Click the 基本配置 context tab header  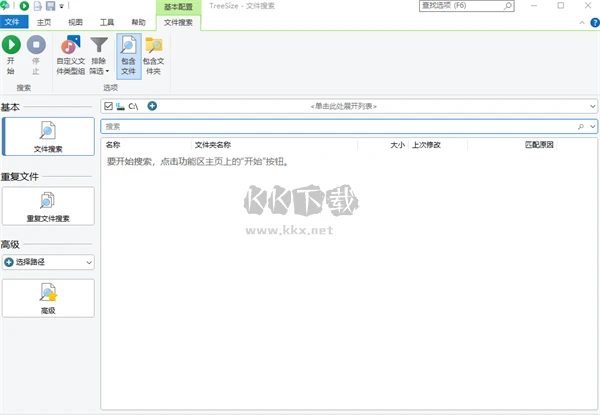pyautogui.click(x=178, y=7)
